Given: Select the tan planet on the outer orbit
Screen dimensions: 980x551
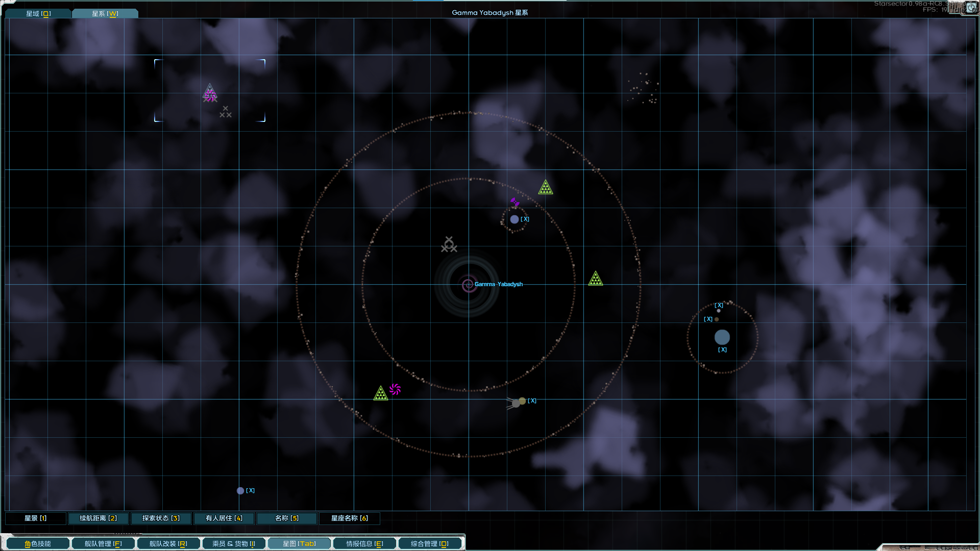Looking at the screenshot, I should coord(522,401).
